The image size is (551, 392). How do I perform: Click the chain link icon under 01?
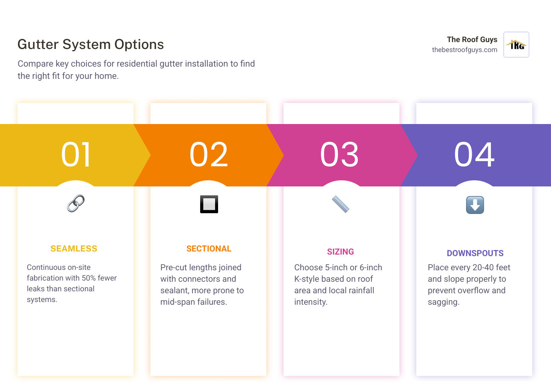[76, 204]
